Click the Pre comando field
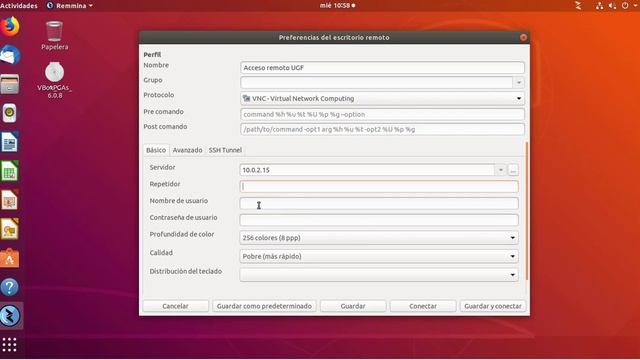 (382, 114)
